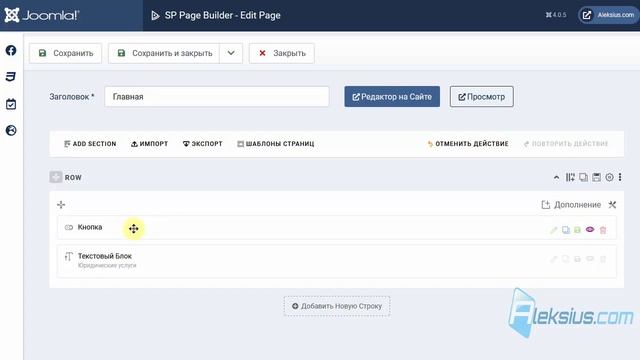The image size is (640, 360).
Task: Click ИМПОРТ in toolbar
Action: pos(149,144)
